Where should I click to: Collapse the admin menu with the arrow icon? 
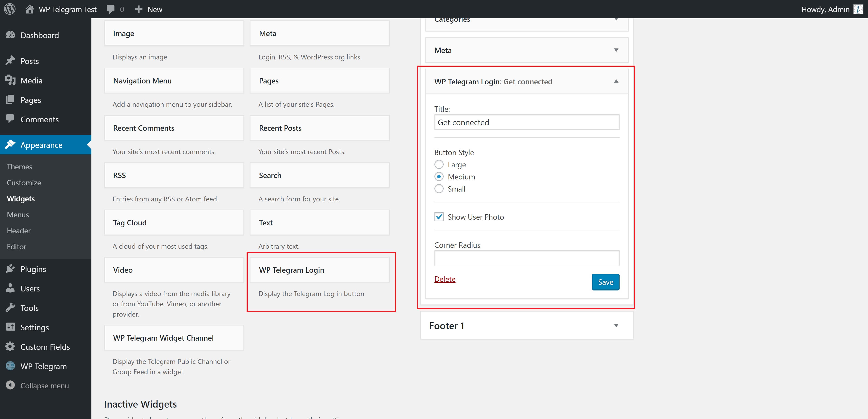[11, 385]
